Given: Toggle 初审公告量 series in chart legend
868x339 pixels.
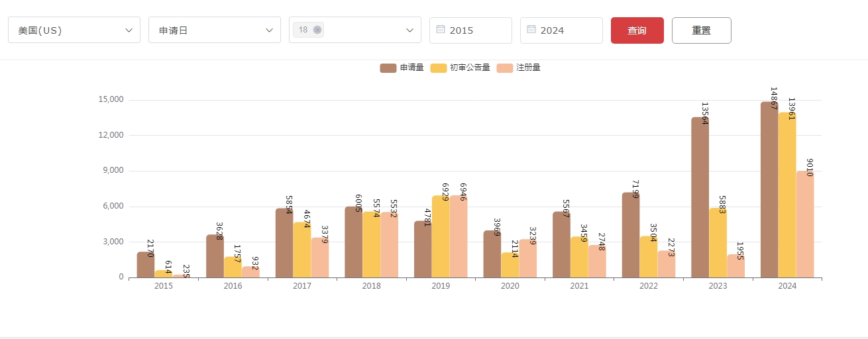Looking at the screenshot, I should (x=460, y=68).
